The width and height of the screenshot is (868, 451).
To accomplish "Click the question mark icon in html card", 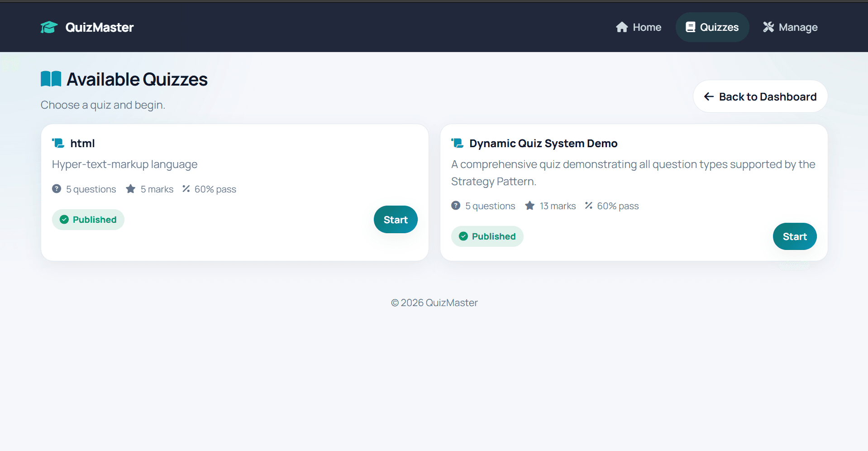I will coord(57,189).
